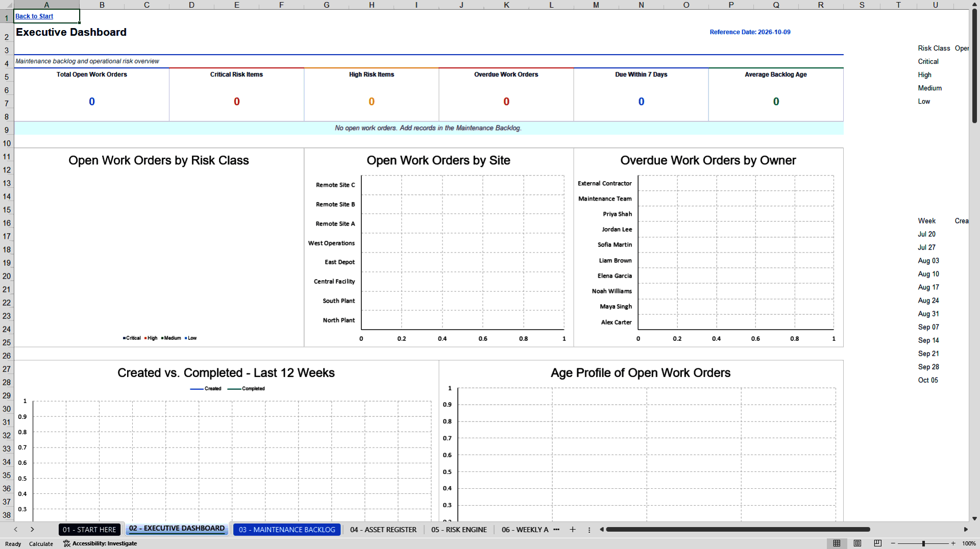Select row 9 header
Screen dimensions: 980x549
coord(7,130)
